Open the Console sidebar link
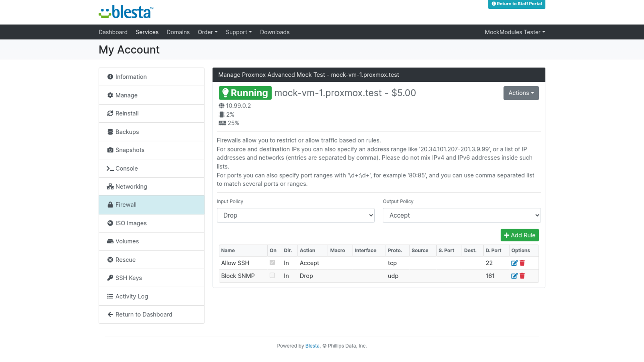The image size is (644, 362). (x=151, y=168)
